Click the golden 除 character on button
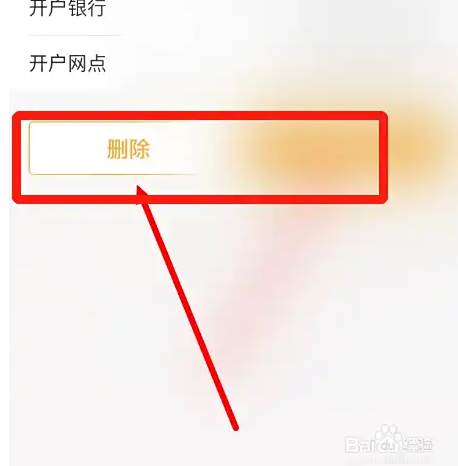The width and height of the screenshot is (458, 466). point(139,149)
